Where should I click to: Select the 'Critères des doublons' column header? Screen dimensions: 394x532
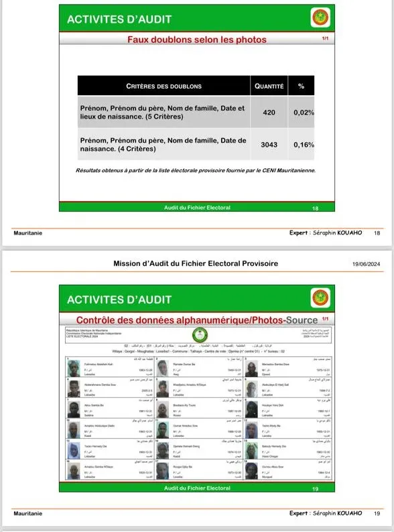163,86
